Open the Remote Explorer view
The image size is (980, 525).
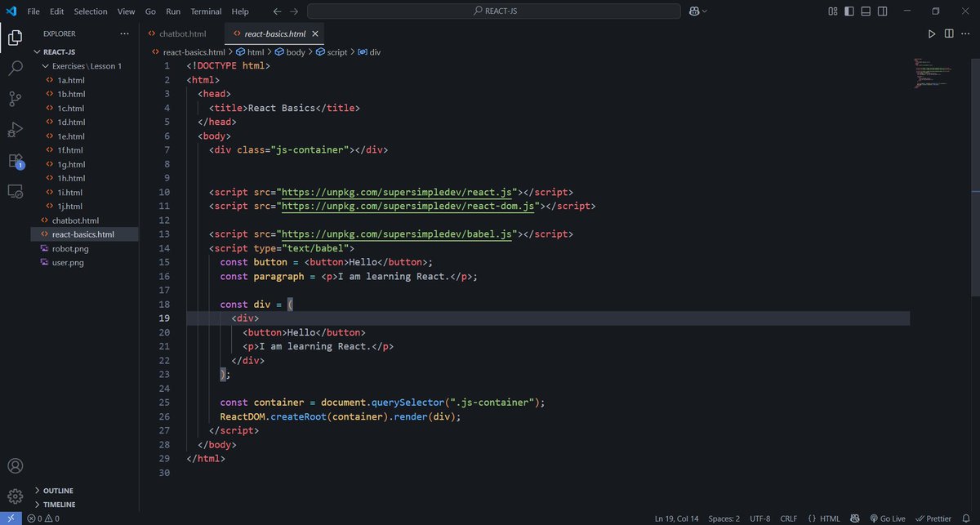pos(15,191)
